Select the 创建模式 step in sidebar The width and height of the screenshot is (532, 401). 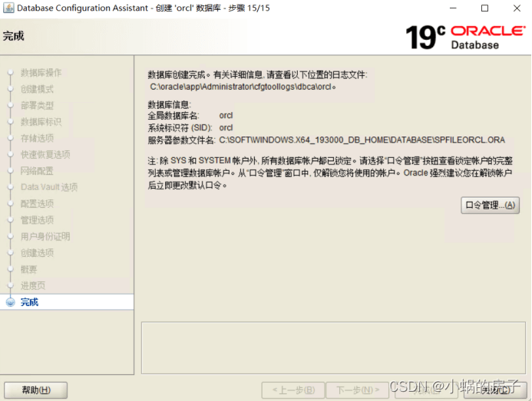[37, 89]
